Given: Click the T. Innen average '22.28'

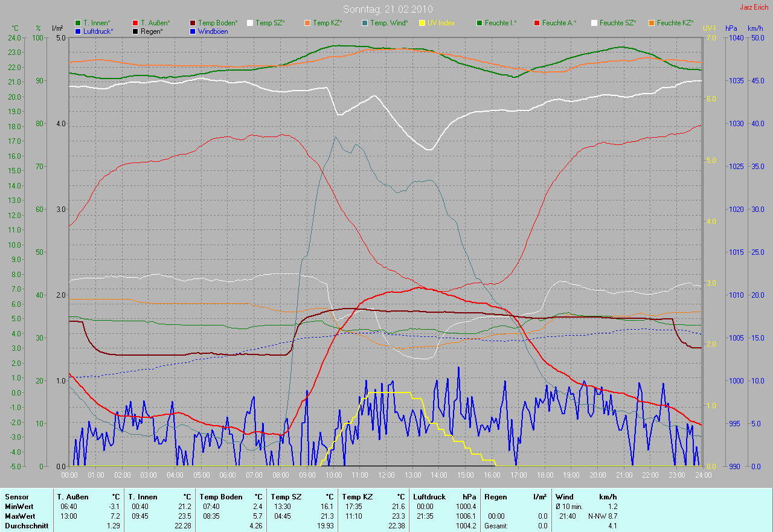Looking at the screenshot, I should [182, 526].
